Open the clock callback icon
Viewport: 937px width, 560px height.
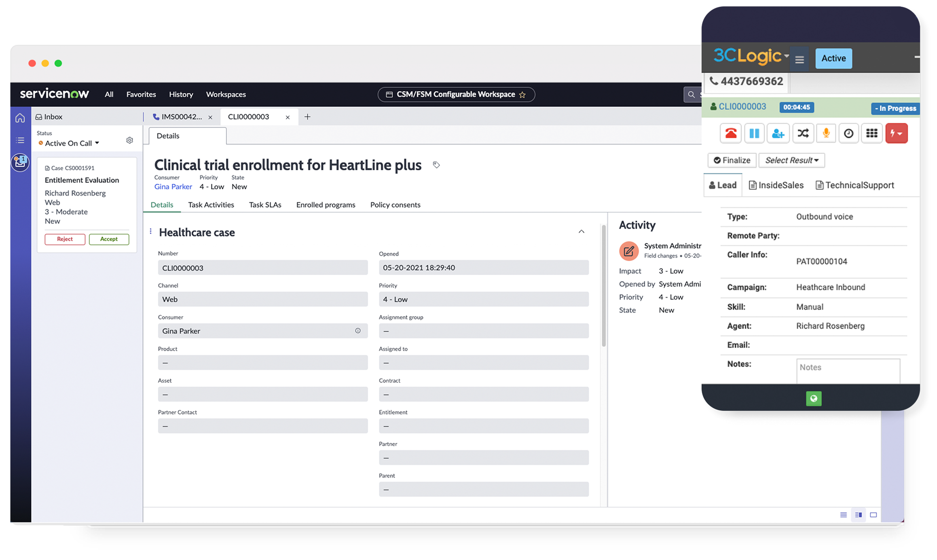click(x=849, y=133)
